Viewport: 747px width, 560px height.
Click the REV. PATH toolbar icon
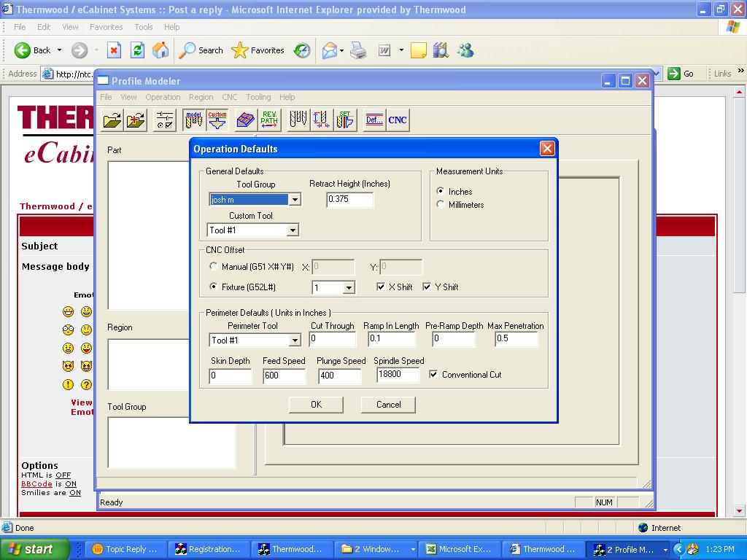(269, 120)
